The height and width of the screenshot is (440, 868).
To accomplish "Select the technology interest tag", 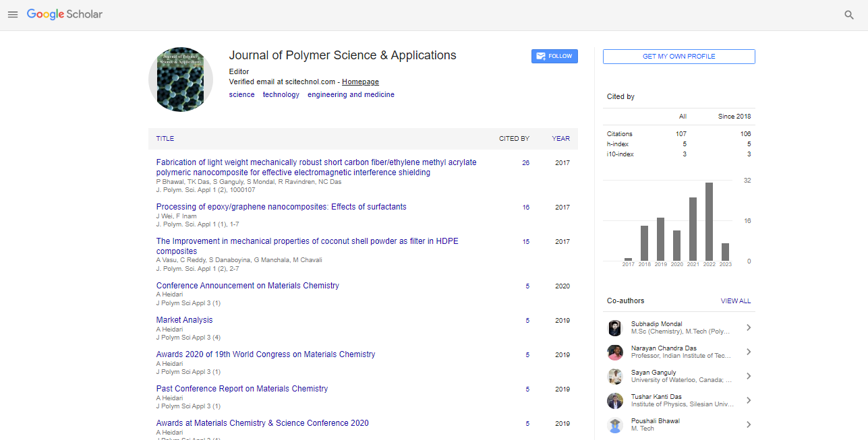I will [281, 95].
